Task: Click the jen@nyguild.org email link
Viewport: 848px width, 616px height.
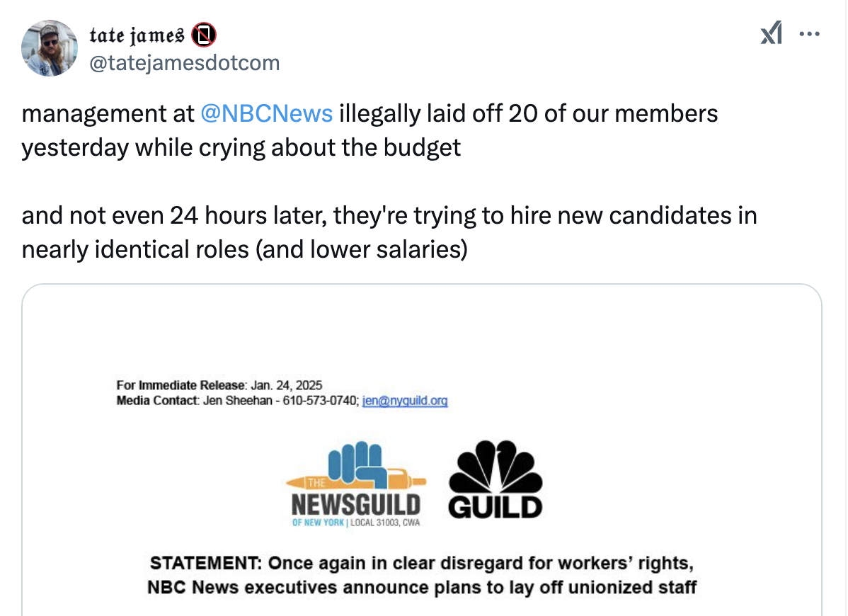Action: [405, 401]
